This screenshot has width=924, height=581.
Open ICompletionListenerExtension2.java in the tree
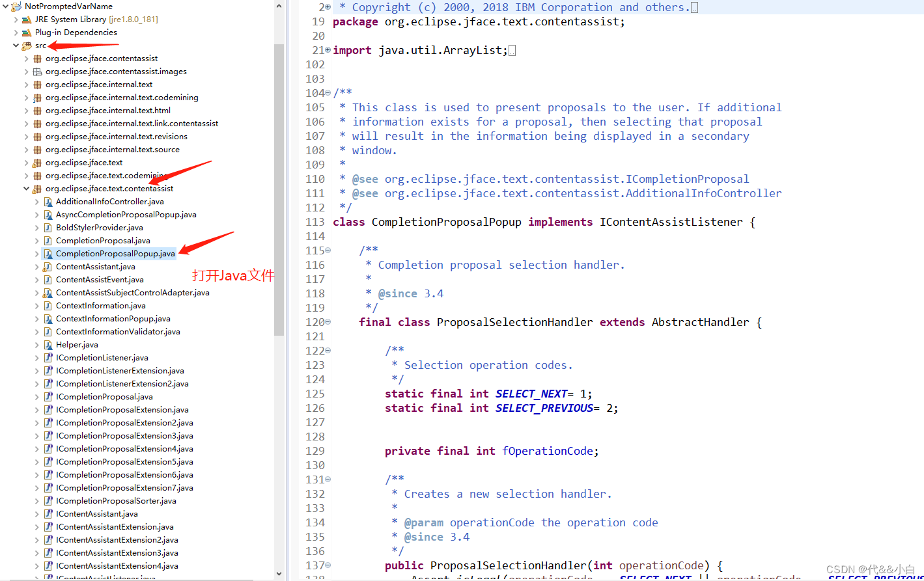[122, 384]
